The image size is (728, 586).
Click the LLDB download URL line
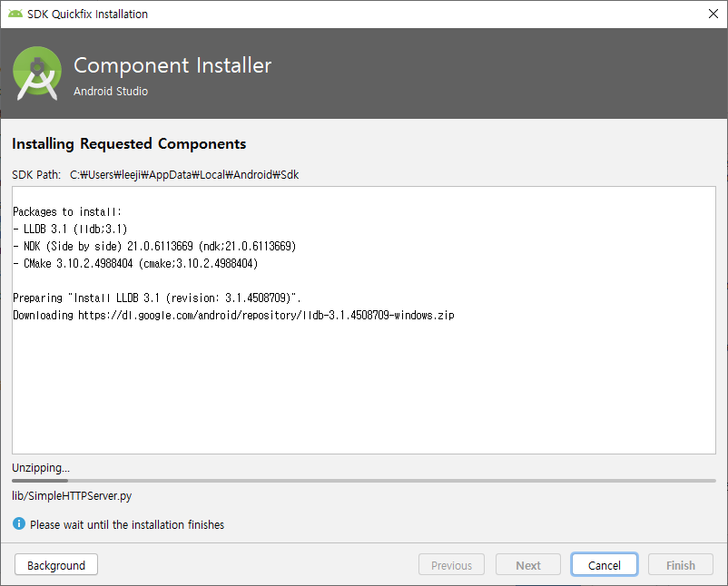[233, 315]
